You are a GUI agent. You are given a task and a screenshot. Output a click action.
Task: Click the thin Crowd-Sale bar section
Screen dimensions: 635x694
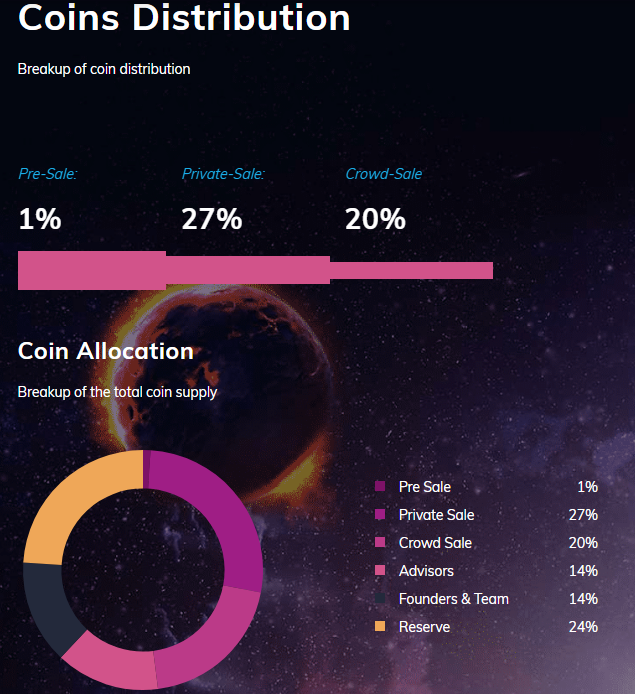(412, 270)
